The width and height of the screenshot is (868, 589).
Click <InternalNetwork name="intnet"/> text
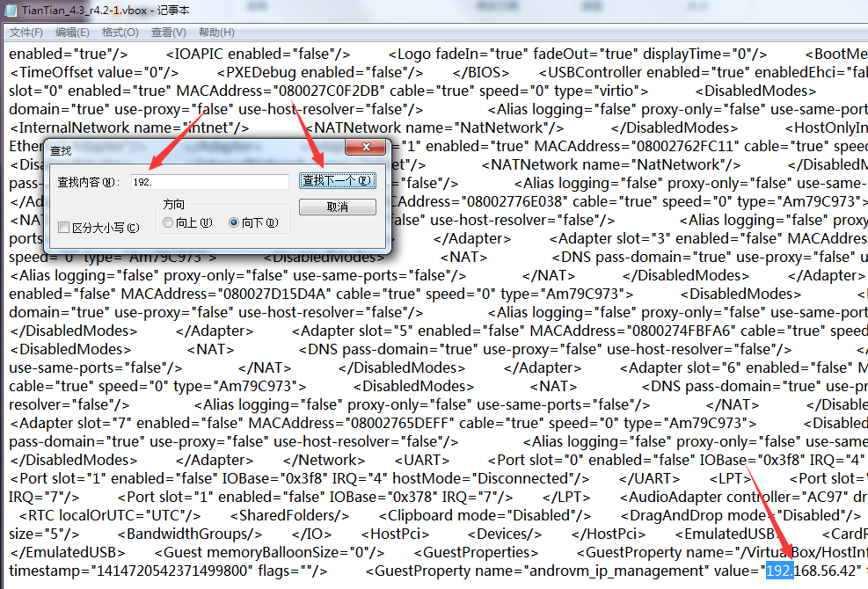pos(129,127)
